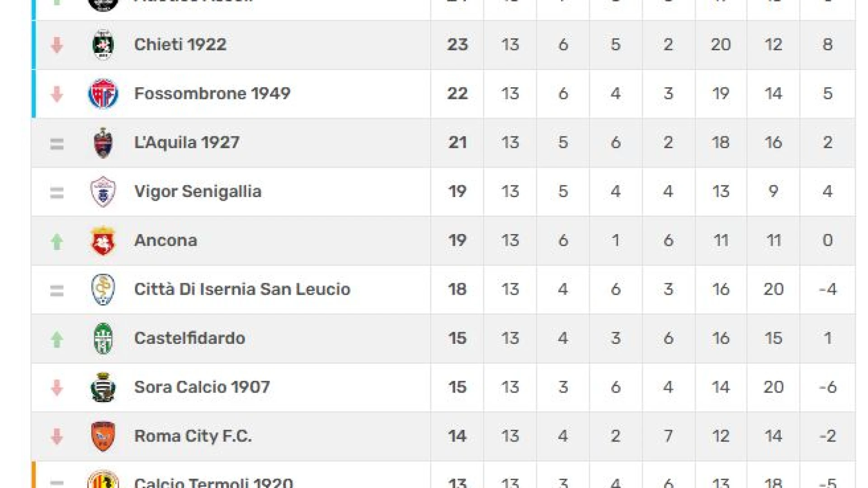
Task: Click the Sora Calcio 1907 crest
Action: coord(103,388)
